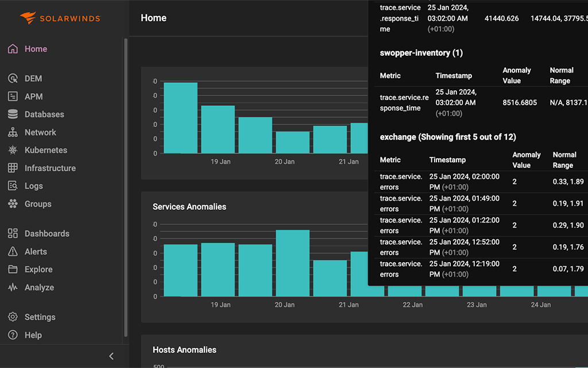Select the APM monitoring icon
The image size is (588, 368).
pyautogui.click(x=13, y=96)
